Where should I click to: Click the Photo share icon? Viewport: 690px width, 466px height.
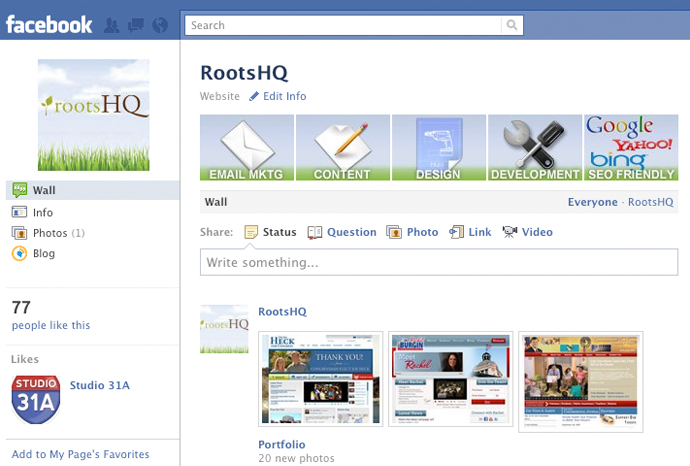click(x=394, y=232)
